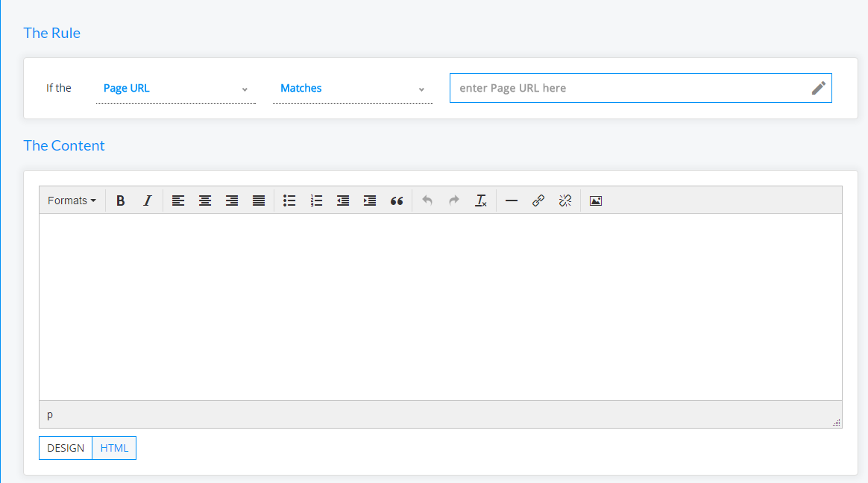Redo the last edit

[454, 201]
